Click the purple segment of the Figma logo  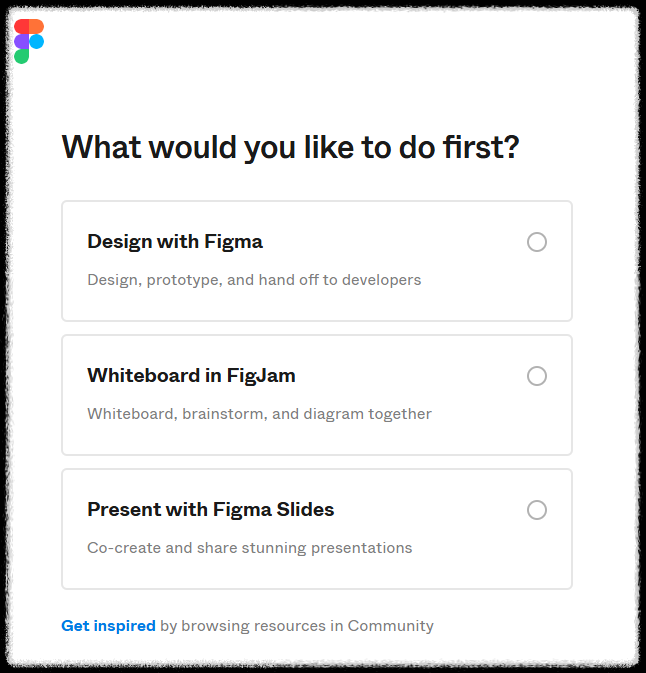pos(21,42)
